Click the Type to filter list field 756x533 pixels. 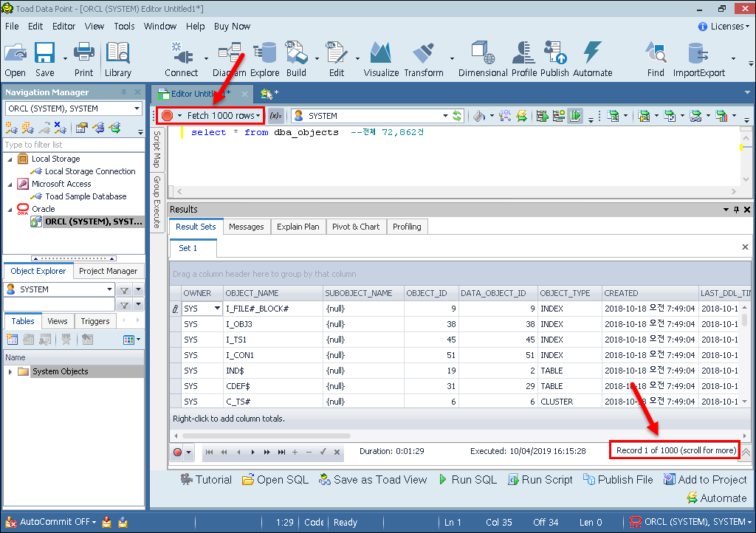click(72, 145)
